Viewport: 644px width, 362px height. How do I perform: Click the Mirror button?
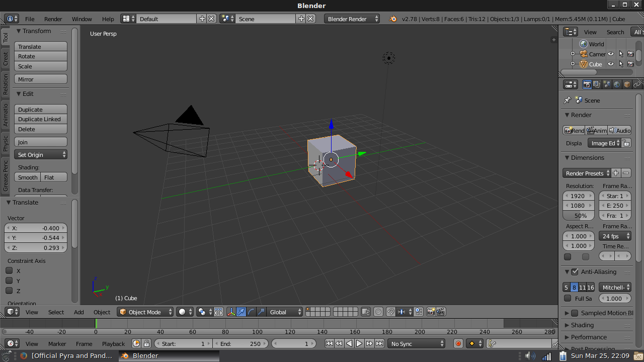(x=41, y=79)
